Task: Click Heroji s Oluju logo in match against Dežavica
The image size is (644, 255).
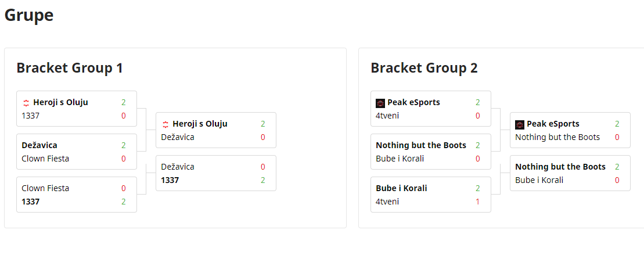Action: [x=166, y=124]
